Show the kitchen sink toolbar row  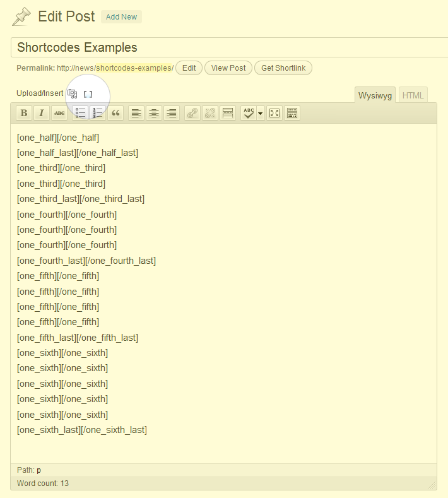(x=292, y=113)
